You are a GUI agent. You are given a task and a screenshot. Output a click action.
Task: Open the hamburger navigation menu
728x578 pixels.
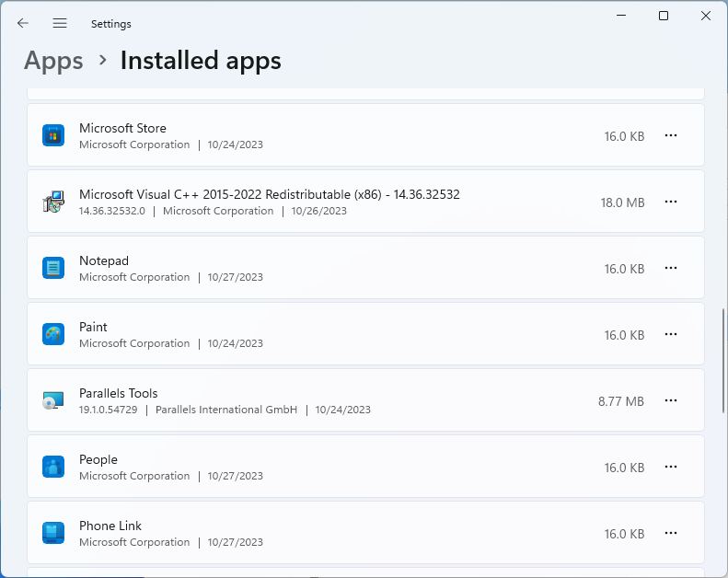coord(60,23)
